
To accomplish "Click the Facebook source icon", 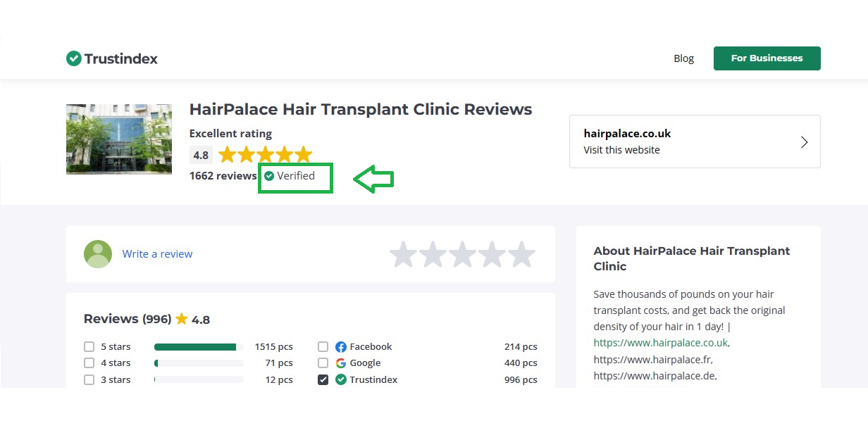I will click(x=341, y=347).
